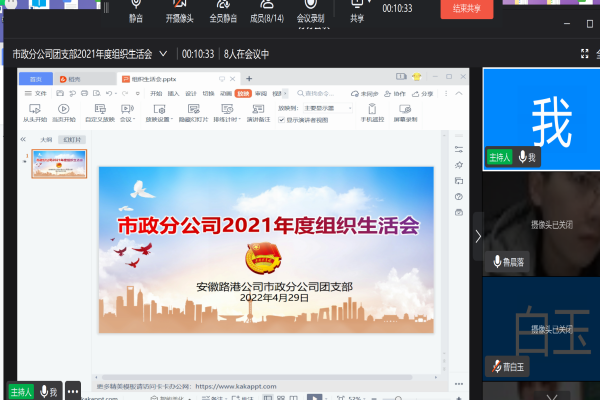Switch to 幻灯片 thumbnails tab
This screenshot has height=400, width=600.
coord(72,140)
